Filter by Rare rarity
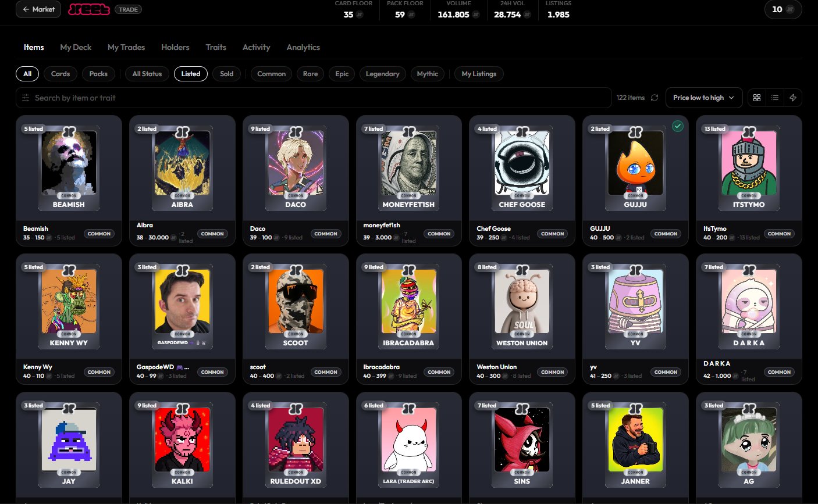818x504 pixels. (x=311, y=74)
